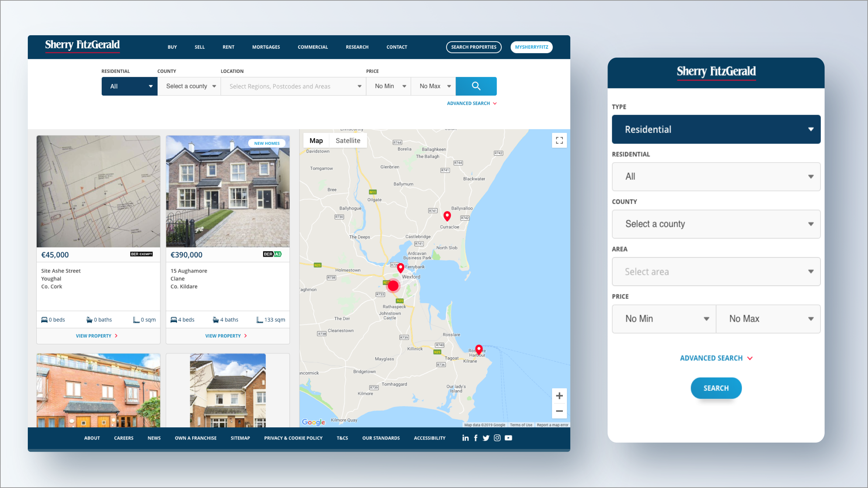Open the Select a county dropdown in top bar
Screen dimensions: 868x488
point(189,86)
